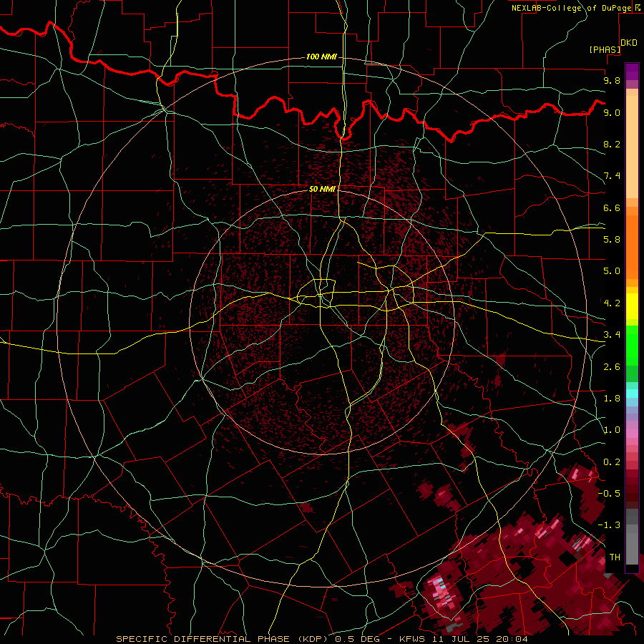
Task: Click the 9.8 value on the scale
Action: (x=612, y=80)
